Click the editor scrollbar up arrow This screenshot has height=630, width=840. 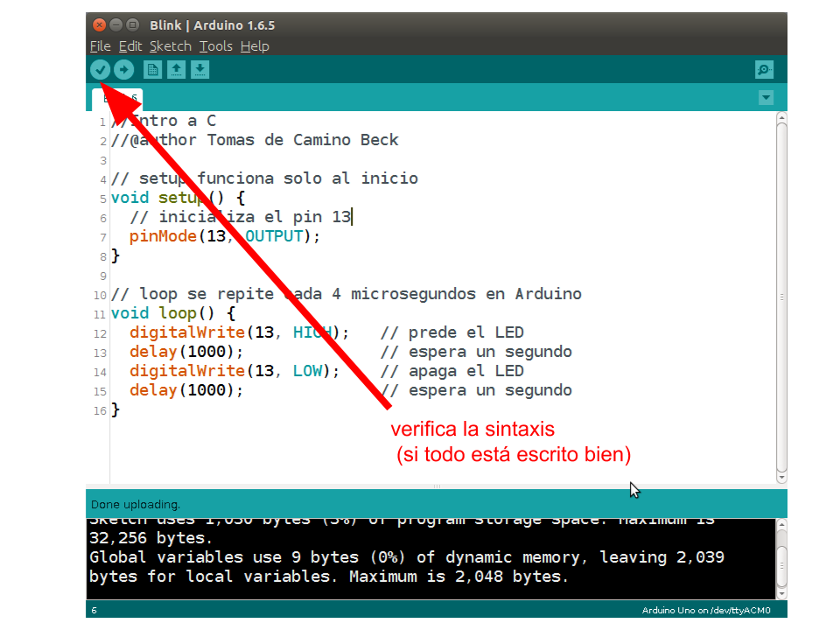[x=781, y=117]
